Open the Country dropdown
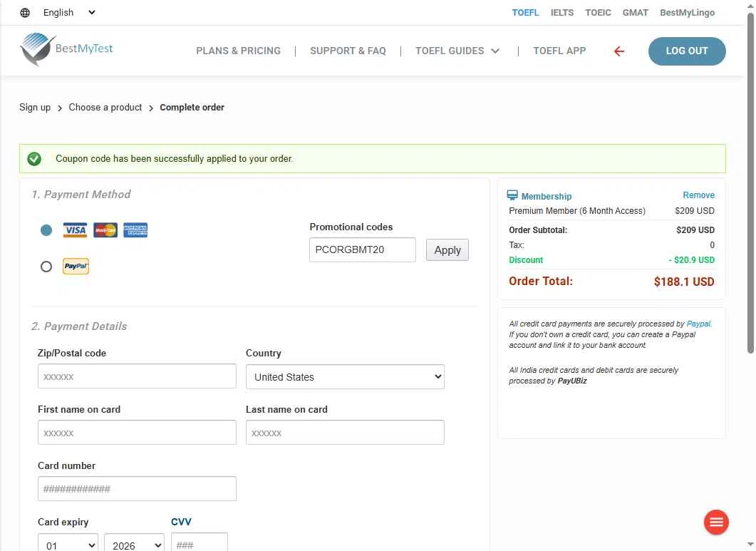This screenshot has width=756, height=551. click(x=345, y=377)
